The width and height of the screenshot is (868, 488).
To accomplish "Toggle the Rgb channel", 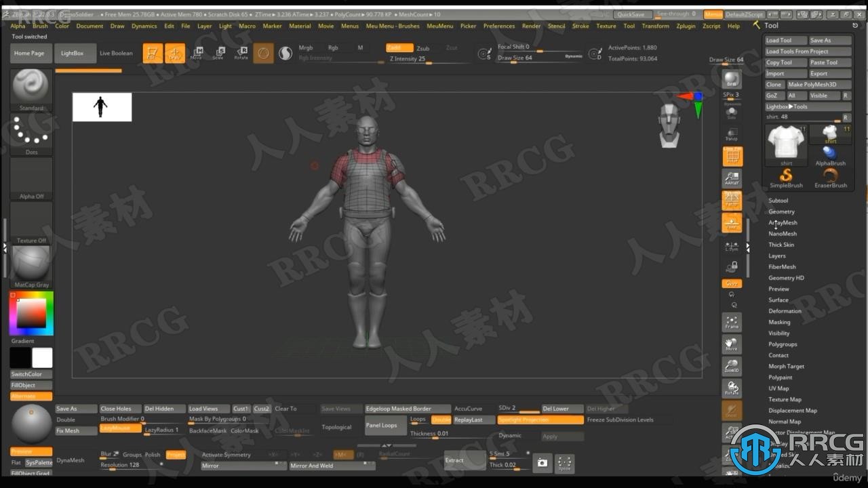I will click(333, 48).
